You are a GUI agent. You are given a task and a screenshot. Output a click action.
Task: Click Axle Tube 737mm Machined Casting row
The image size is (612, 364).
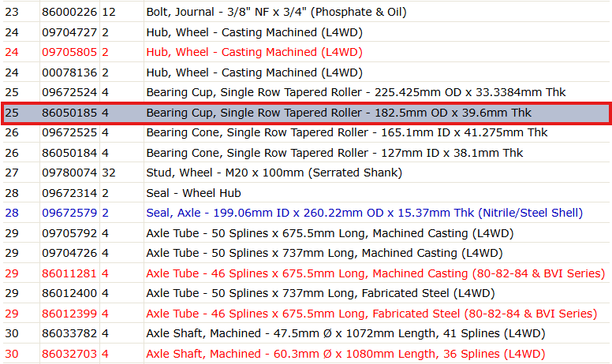point(306,253)
